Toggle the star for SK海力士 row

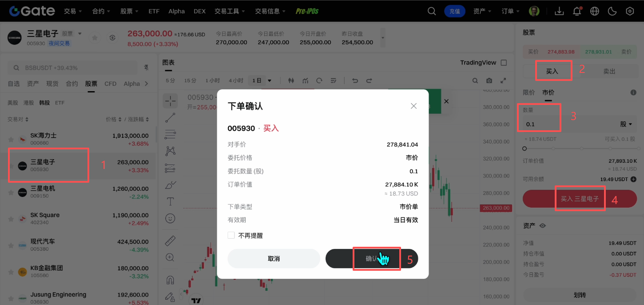click(12, 139)
